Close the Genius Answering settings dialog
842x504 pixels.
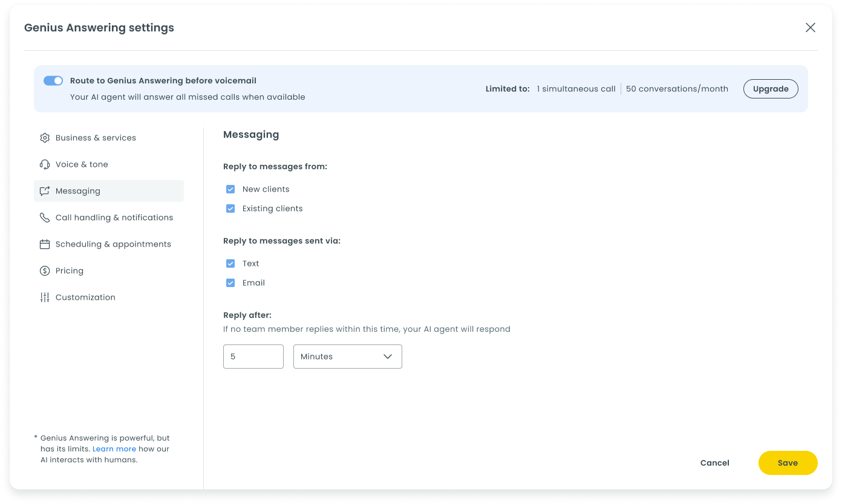coord(811,27)
